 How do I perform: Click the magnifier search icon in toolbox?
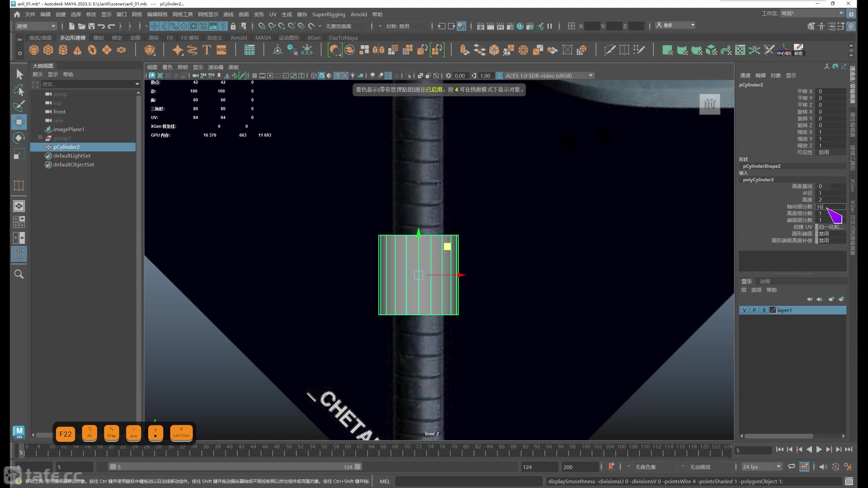19,274
